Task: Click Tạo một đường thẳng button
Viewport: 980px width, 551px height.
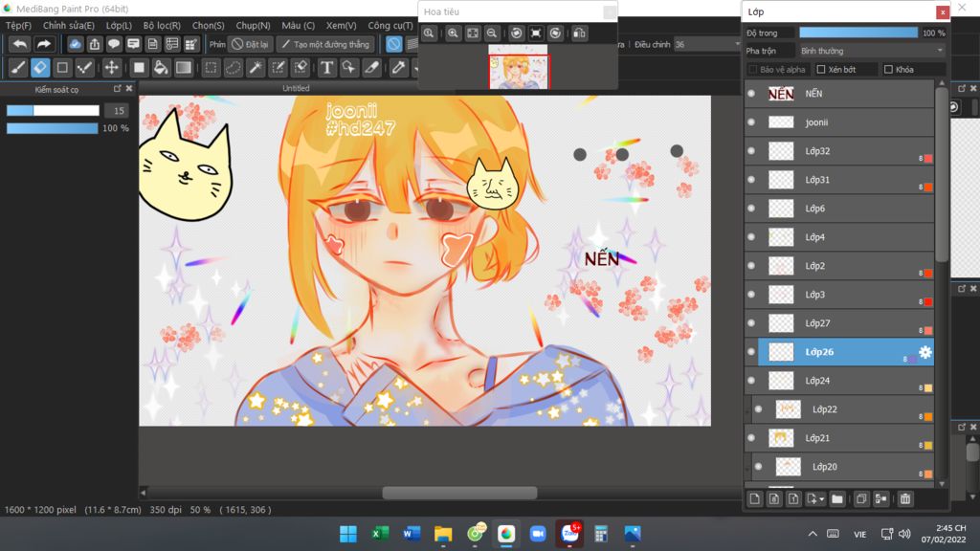Action: coord(325,44)
